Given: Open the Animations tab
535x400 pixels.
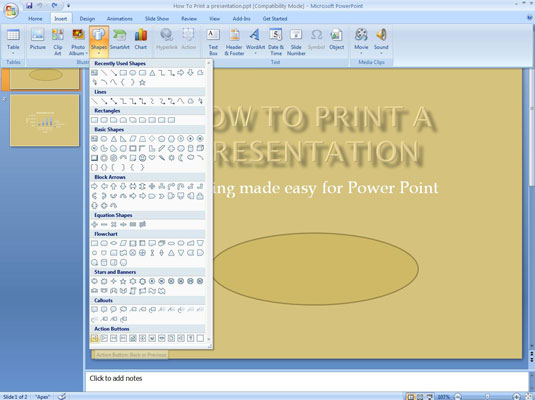Looking at the screenshot, I should [x=119, y=19].
